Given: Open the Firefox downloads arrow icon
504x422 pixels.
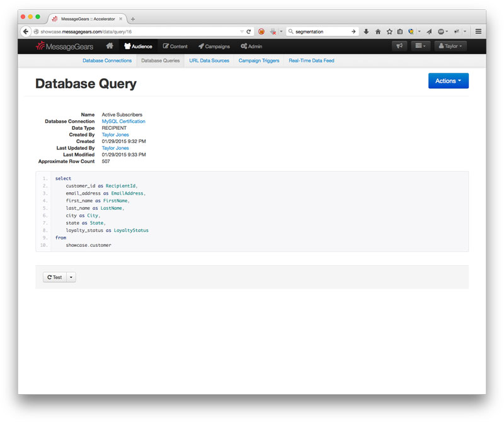Looking at the screenshot, I should pos(366,31).
